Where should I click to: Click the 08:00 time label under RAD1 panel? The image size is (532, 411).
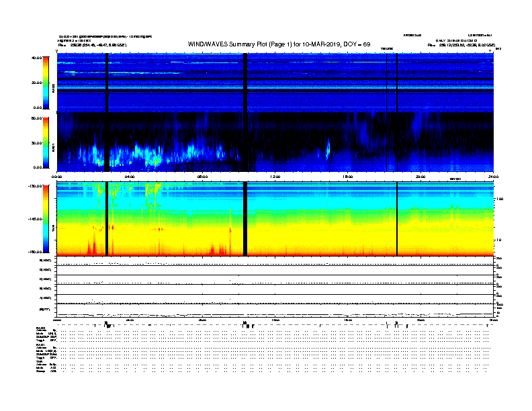(202, 177)
